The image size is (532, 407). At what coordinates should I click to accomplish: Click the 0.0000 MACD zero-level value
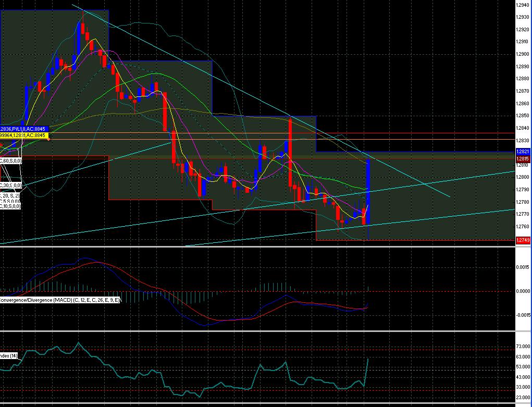tap(523, 291)
